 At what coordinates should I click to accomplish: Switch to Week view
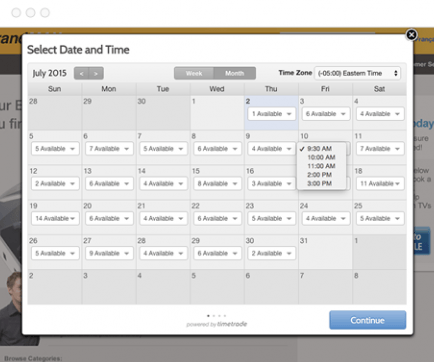click(194, 73)
